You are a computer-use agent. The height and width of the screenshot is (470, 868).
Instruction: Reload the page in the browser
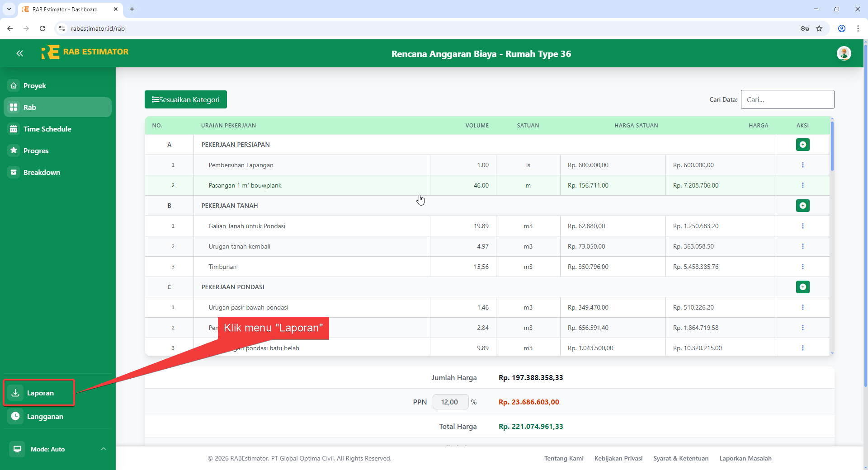(42, 28)
